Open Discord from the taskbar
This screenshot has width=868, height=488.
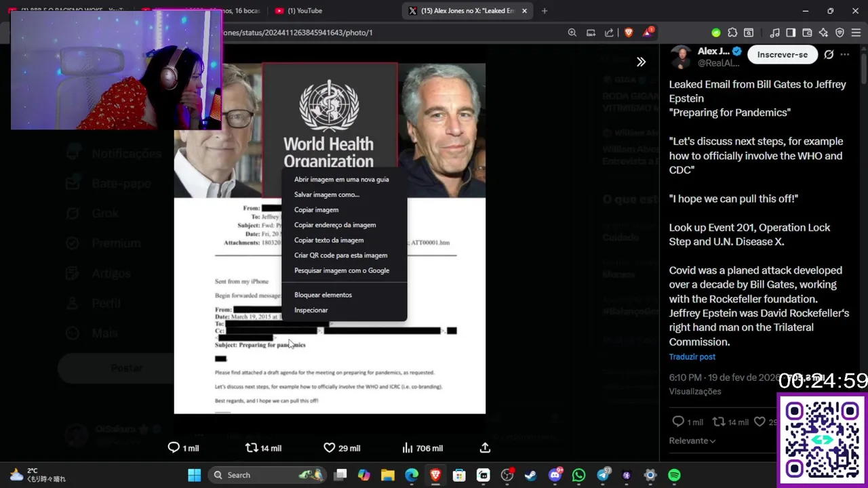(x=555, y=475)
